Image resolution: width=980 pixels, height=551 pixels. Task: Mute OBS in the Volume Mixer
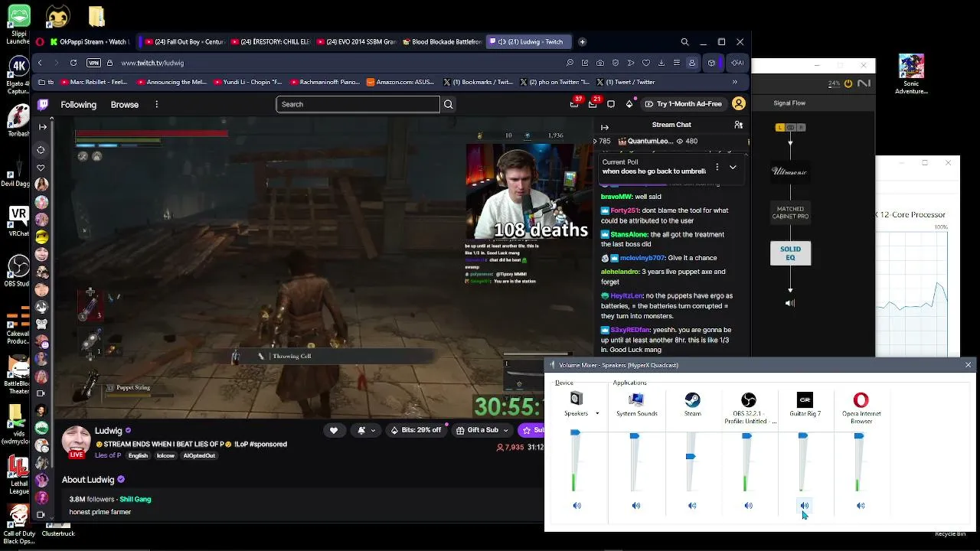coord(749,506)
